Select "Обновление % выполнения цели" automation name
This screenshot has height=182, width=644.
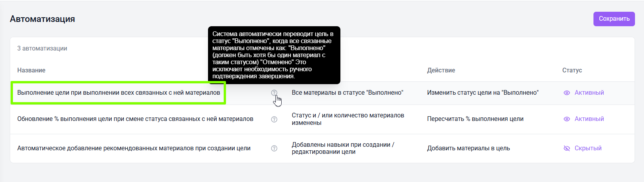135,119
